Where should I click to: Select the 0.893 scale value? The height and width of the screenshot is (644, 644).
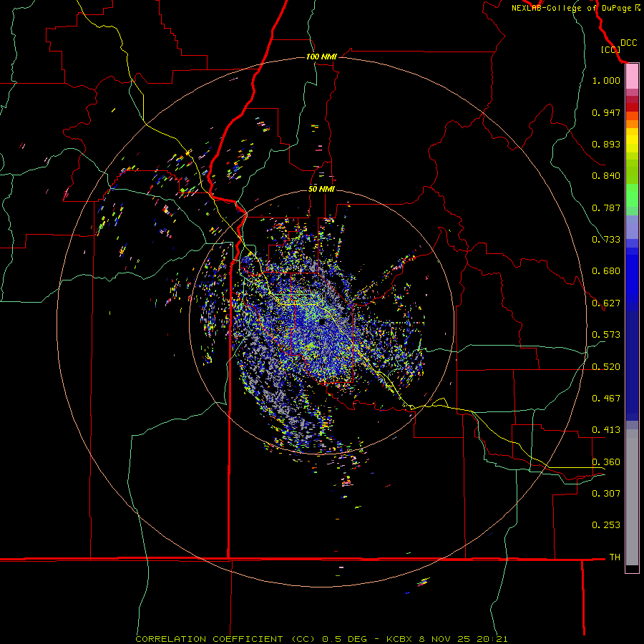point(606,144)
